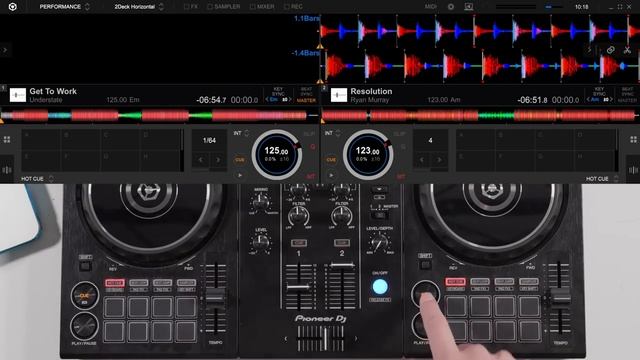Double deck 2 beat loop with right arrow
Screen dimensions: 640x360
pyautogui.click(x=439, y=160)
